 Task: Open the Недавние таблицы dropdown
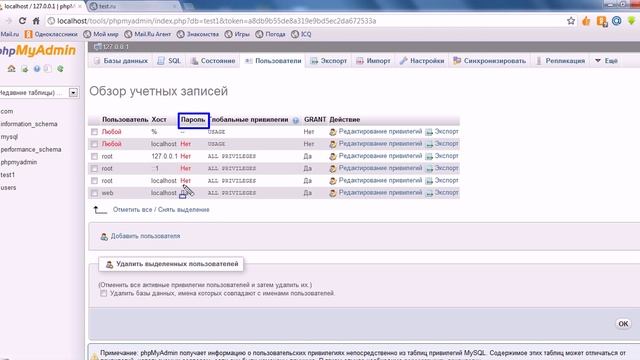(x=73, y=93)
